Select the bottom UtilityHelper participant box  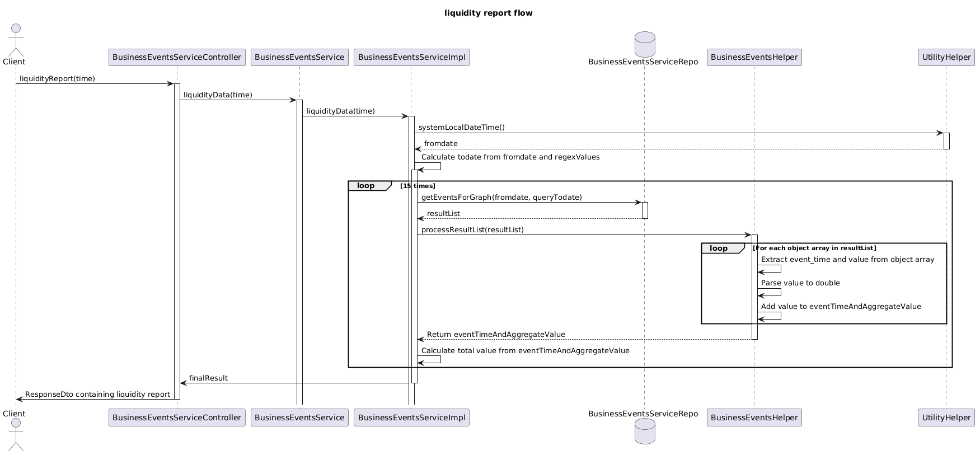click(946, 418)
